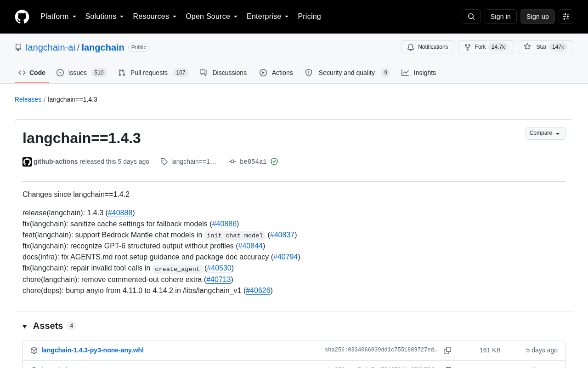
Task: Click the Notifications bell button
Action: pyautogui.click(x=428, y=47)
